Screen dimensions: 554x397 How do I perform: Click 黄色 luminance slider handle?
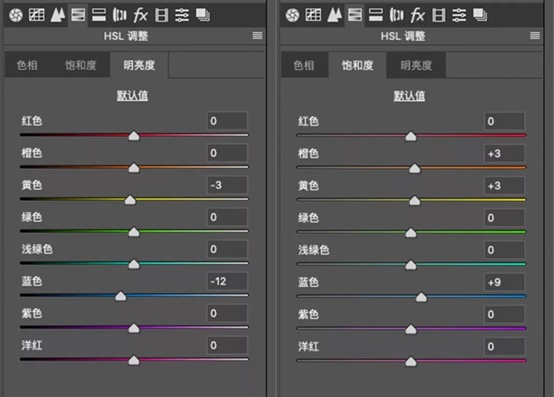coord(130,200)
